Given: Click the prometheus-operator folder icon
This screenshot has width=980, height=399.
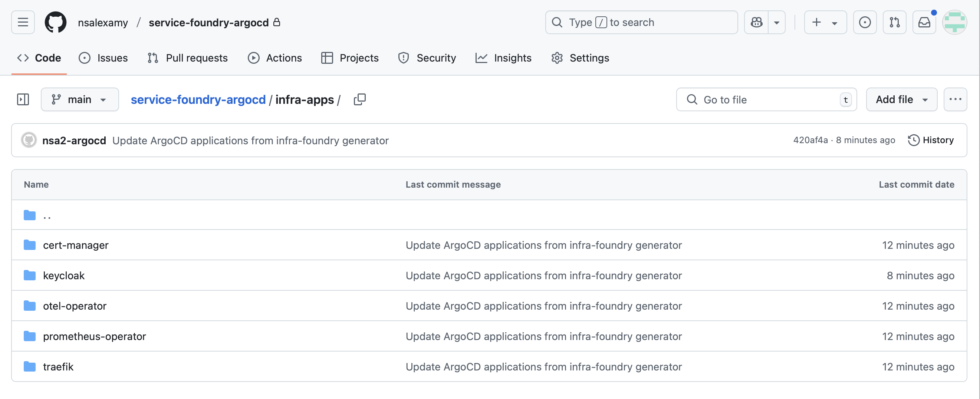Looking at the screenshot, I should click(29, 336).
